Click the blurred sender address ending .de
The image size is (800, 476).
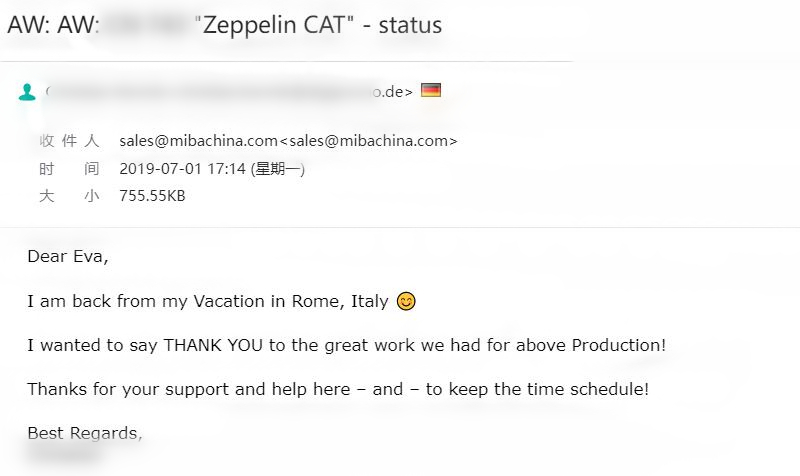[x=229, y=92]
